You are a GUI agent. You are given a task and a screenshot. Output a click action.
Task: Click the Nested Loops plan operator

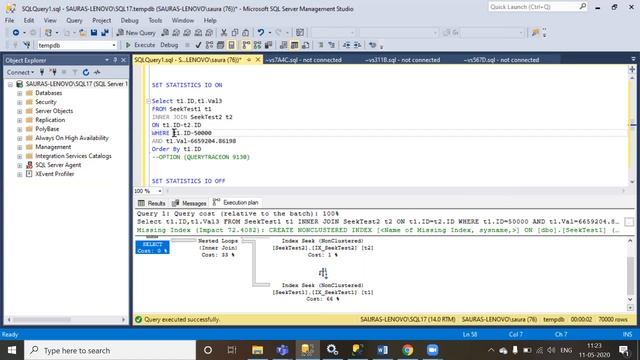coord(218,248)
